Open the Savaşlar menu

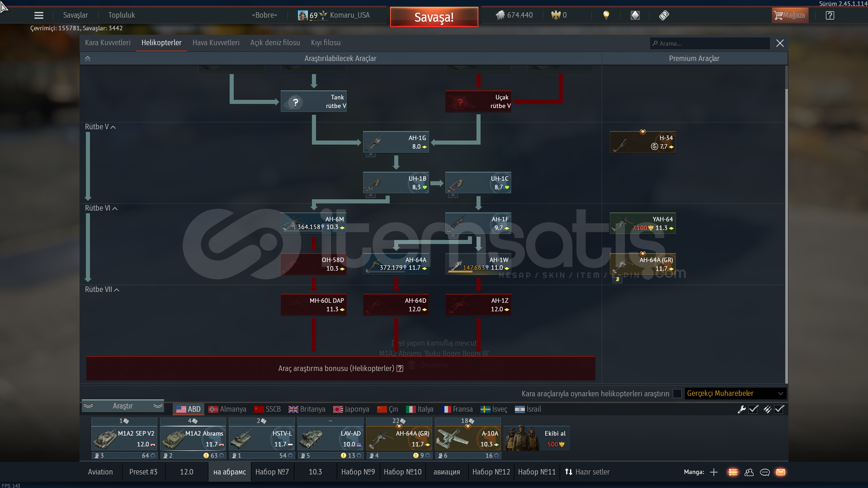pyautogui.click(x=75, y=15)
